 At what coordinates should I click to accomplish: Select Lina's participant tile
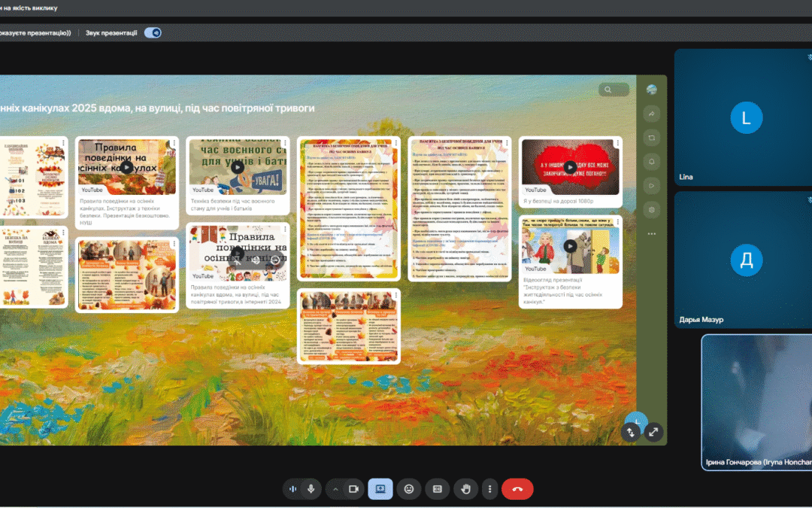743,117
